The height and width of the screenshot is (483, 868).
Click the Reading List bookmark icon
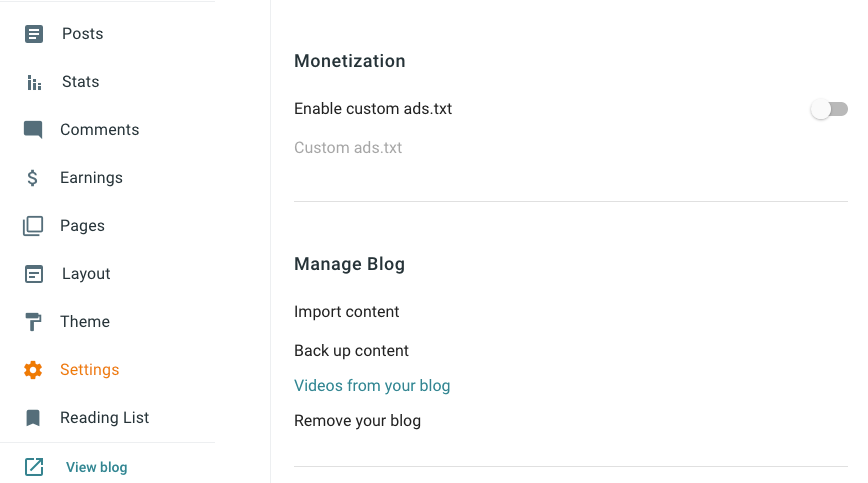click(34, 418)
